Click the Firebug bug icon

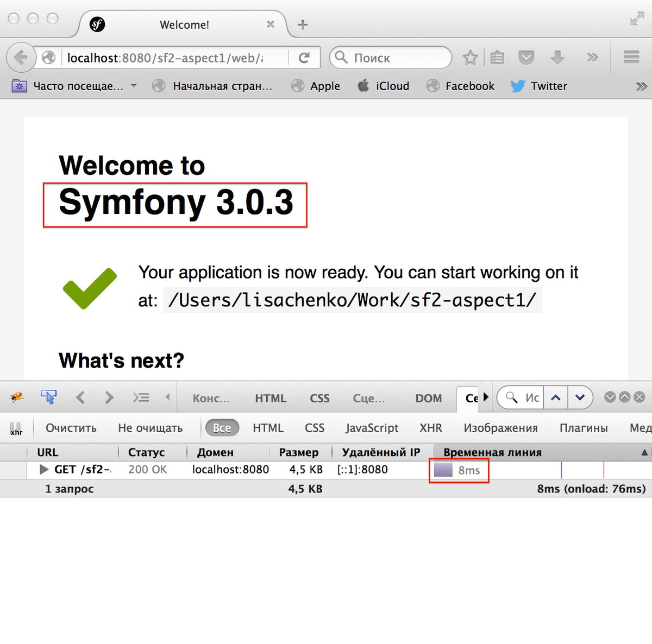[16, 397]
